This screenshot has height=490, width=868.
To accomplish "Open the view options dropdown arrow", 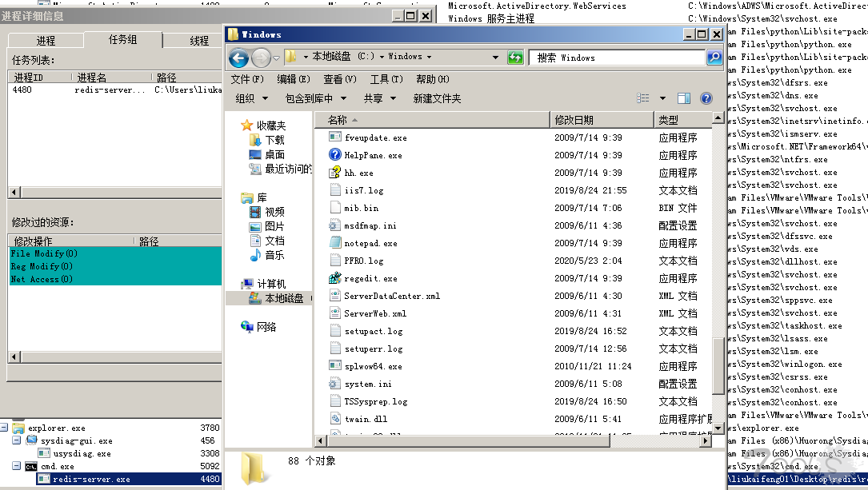I will (x=662, y=98).
